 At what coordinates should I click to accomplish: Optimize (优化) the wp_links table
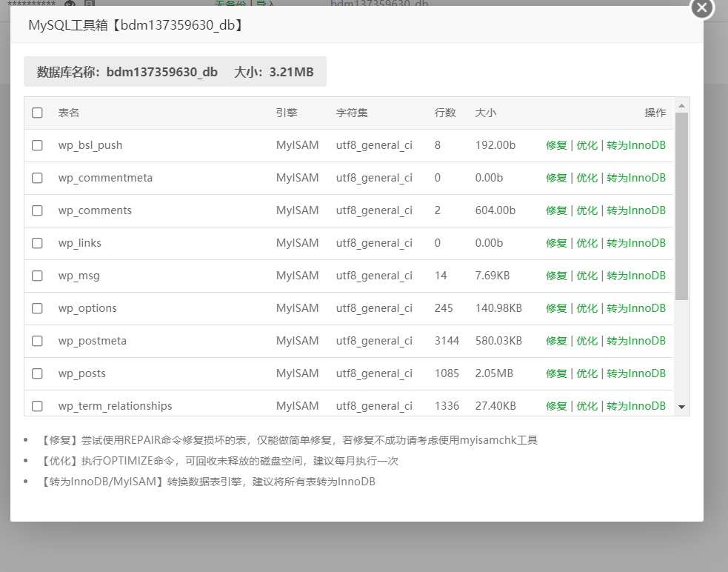[587, 243]
